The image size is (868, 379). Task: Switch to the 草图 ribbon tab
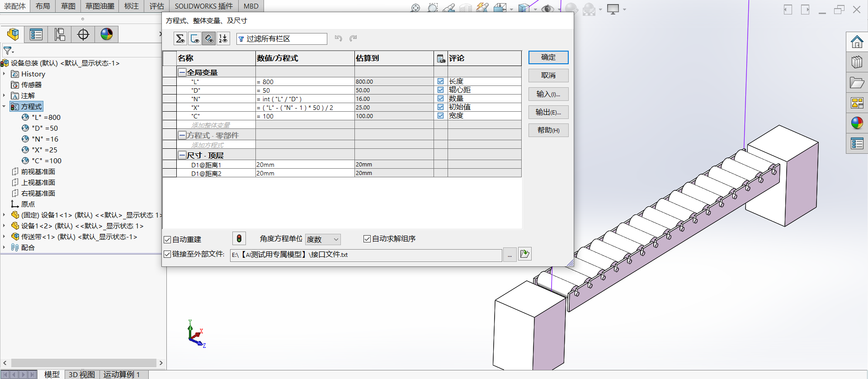pos(68,6)
